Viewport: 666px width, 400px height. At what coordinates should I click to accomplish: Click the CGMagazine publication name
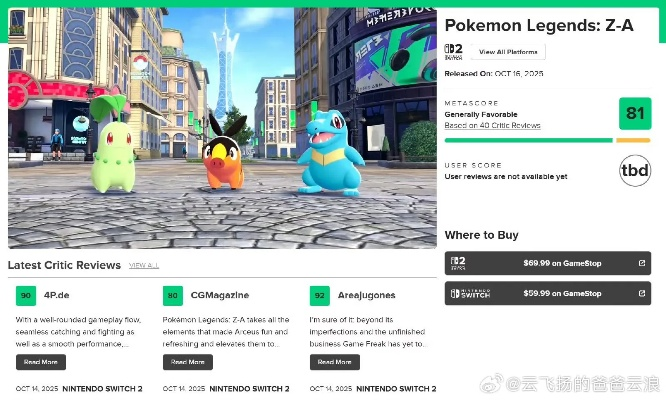(x=219, y=295)
